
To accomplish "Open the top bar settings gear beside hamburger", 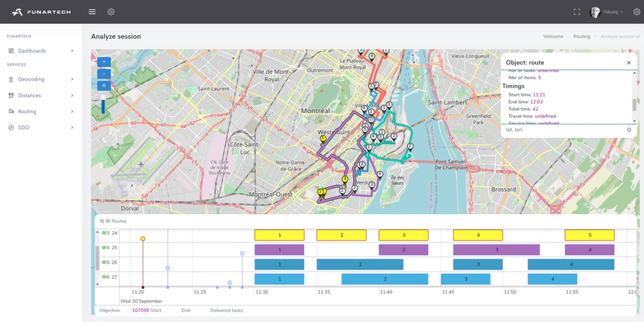I will (111, 12).
